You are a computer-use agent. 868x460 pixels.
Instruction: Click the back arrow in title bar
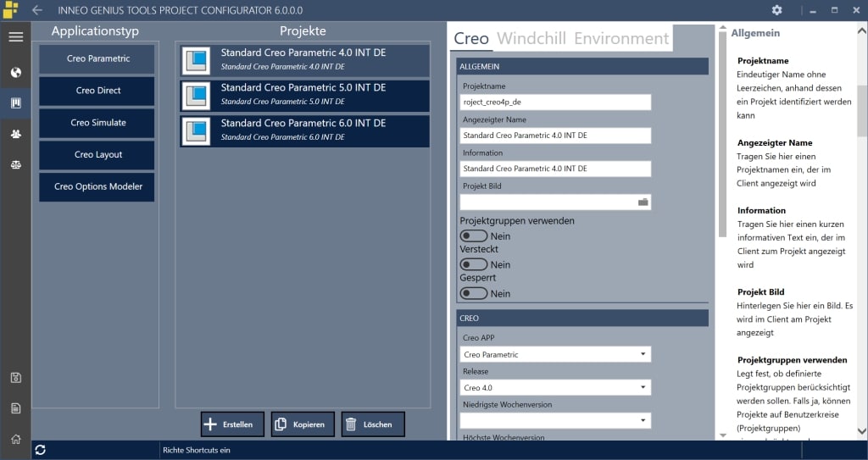(37, 10)
